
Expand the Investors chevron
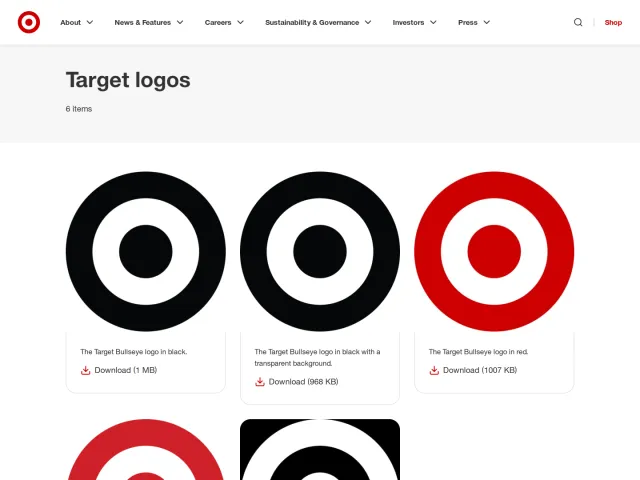(x=433, y=22)
